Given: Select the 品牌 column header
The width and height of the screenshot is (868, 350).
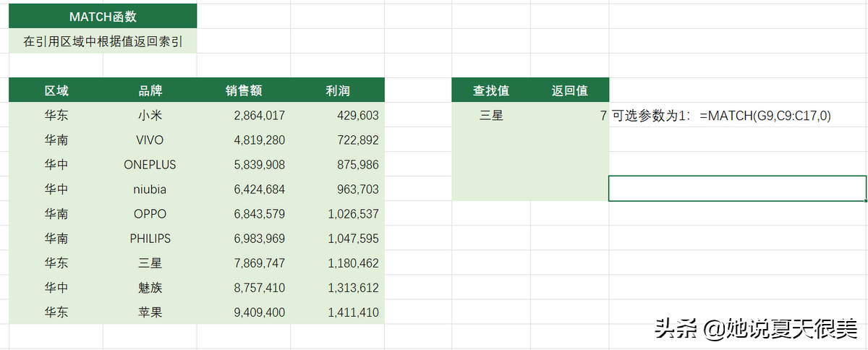Looking at the screenshot, I should click(150, 90).
